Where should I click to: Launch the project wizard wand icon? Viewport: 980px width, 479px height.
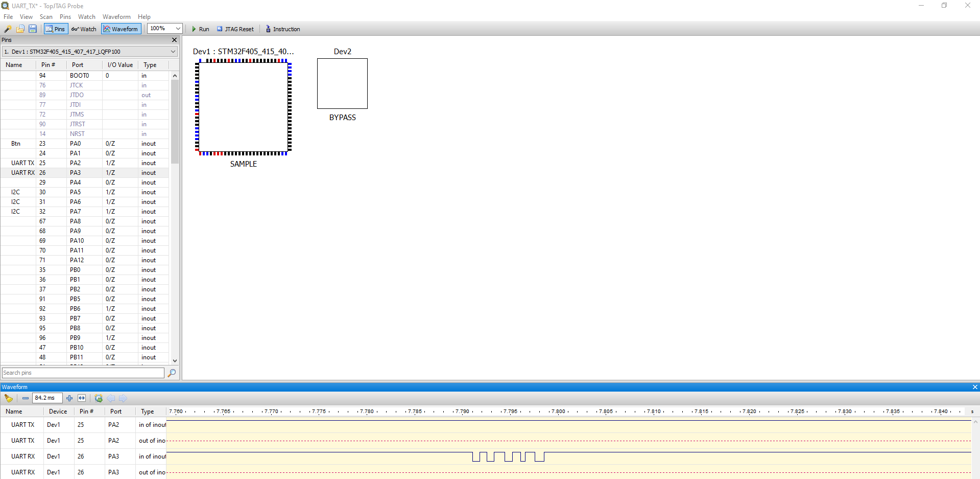[x=8, y=29]
